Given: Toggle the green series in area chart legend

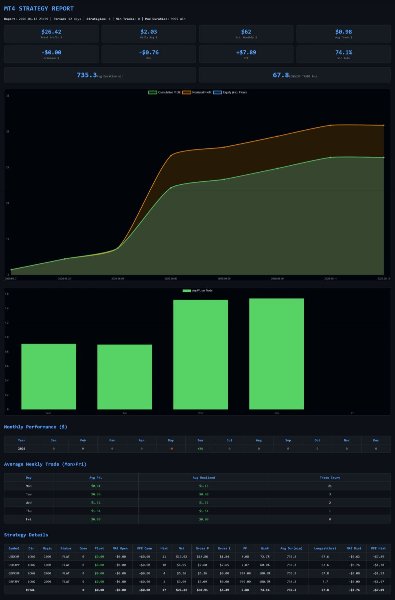Looking at the screenshot, I should [x=164, y=92].
